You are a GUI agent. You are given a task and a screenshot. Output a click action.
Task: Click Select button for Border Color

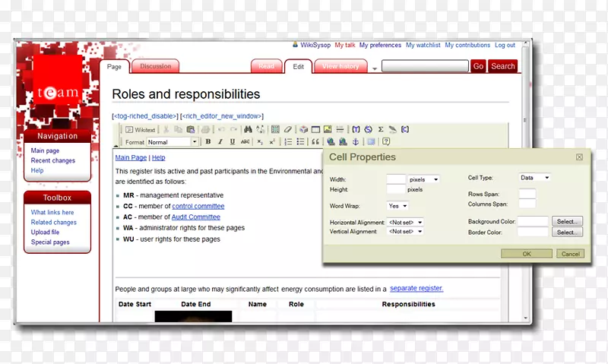[x=567, y=233]
